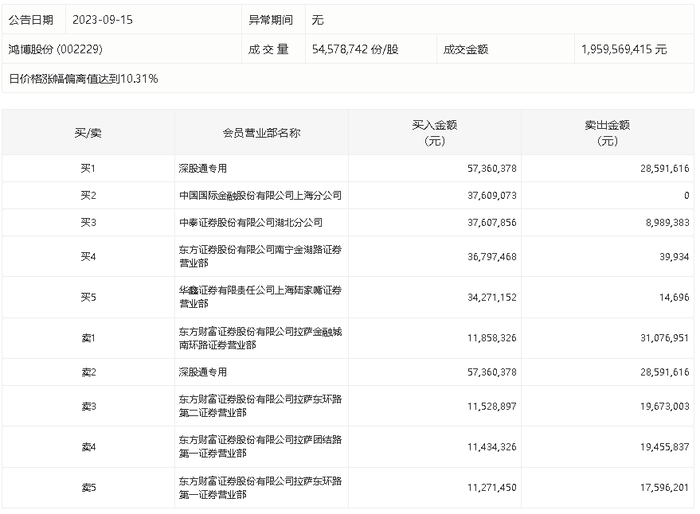Click 华鑫证券上海陆家嘴证券营业部 name
The height and width of the screenshot is (514, 700).
(260, 297)
